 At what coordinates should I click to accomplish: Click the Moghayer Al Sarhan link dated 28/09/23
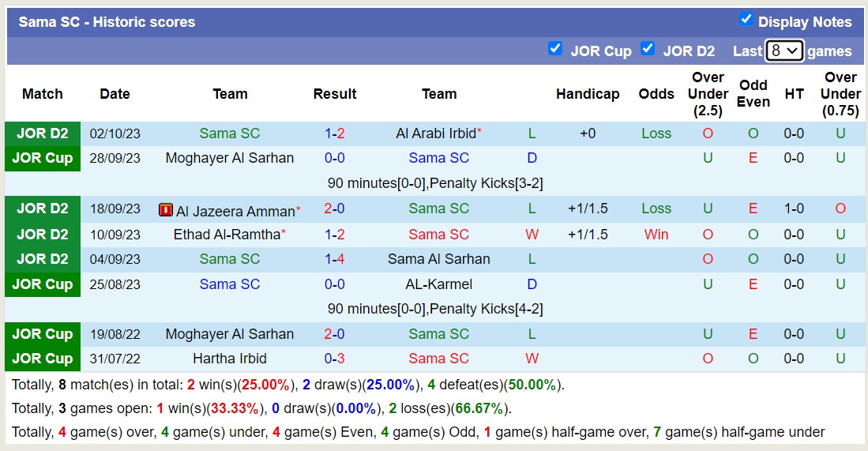[x=230, y=158]
